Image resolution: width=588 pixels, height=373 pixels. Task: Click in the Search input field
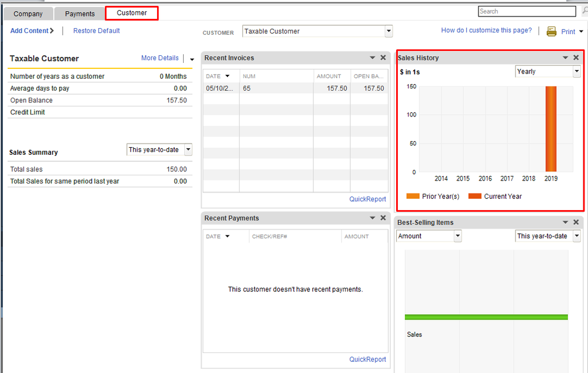[x=526, y=11]
